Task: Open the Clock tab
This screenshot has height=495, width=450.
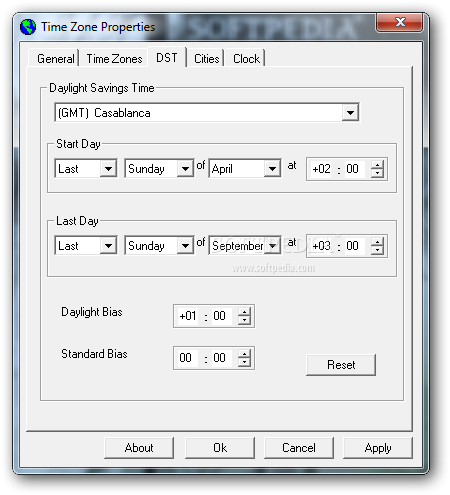Action: coord(246,59)
